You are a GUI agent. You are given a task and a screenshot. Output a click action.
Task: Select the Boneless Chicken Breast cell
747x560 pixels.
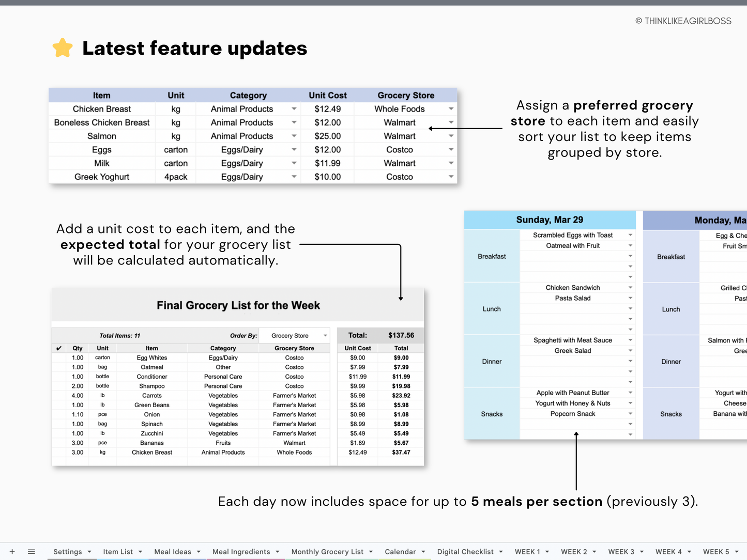pyautogui.click(x=102, y=122)
